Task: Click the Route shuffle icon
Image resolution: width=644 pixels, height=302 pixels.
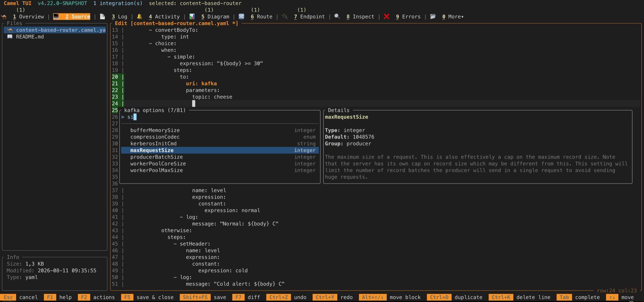Action: (242, 17)
